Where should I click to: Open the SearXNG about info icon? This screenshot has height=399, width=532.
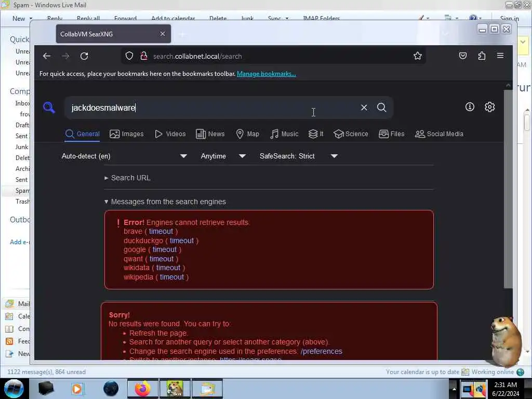pos(470,107)
